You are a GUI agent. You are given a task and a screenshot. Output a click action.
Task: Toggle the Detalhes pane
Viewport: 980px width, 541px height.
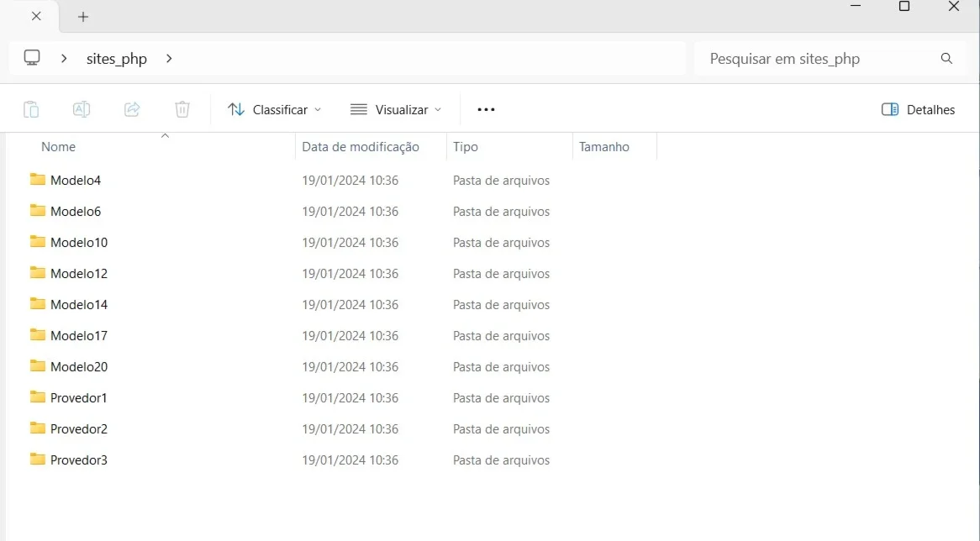(918, 109)
